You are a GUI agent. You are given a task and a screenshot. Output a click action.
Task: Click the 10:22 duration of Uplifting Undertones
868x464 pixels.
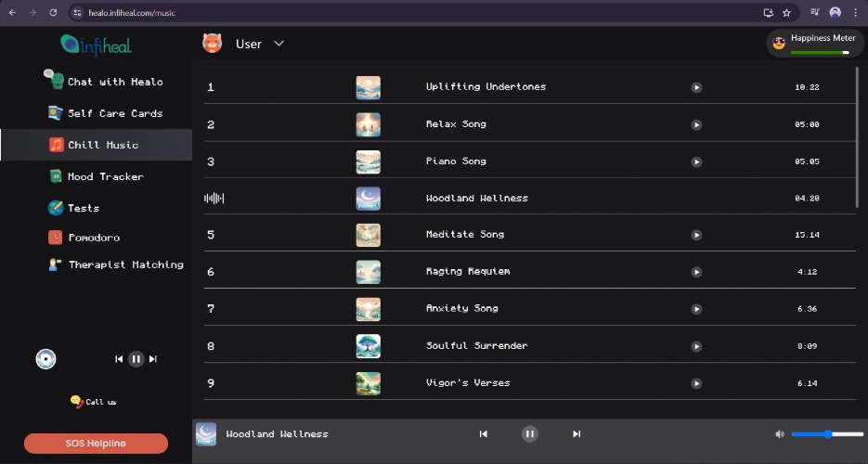(807, 87)
